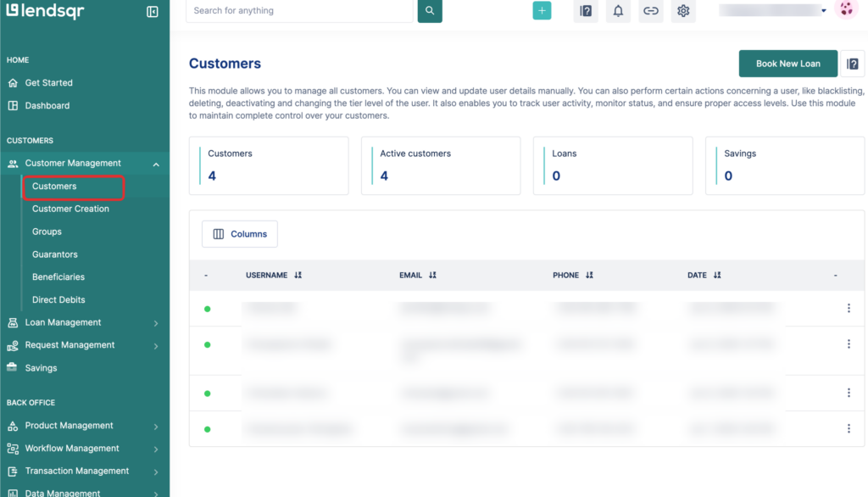Sort the table by the Email column
Image resolution: width=868 pixels, height=497 pixels.
(x=432, y=275)
